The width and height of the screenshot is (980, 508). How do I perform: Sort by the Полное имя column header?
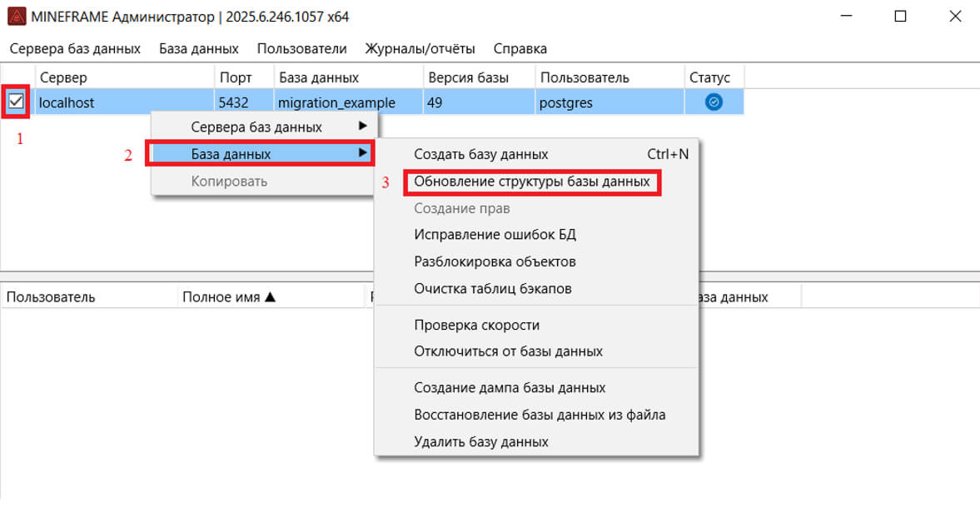[271, 296]
